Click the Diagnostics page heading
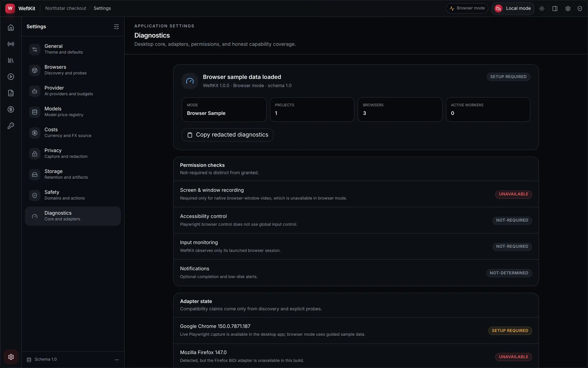Viewport: 588px width, 368px height. (152, 36)
